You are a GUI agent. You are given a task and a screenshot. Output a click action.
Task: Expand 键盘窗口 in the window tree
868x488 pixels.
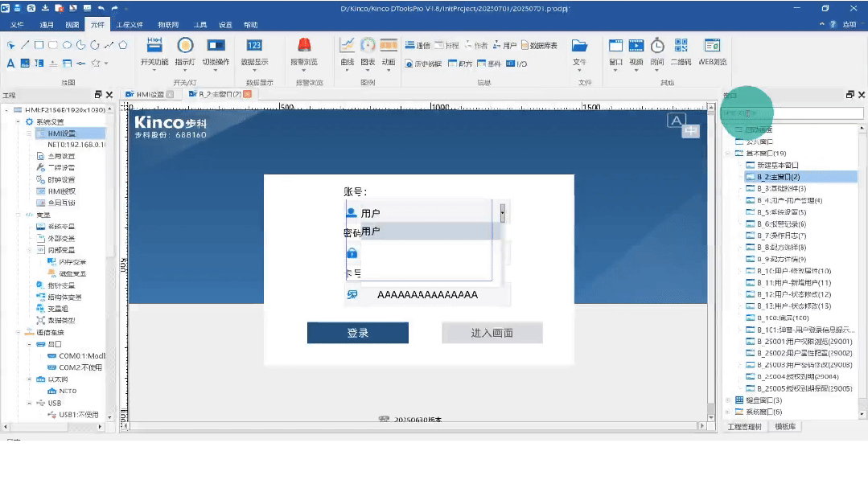pos(729,400)
